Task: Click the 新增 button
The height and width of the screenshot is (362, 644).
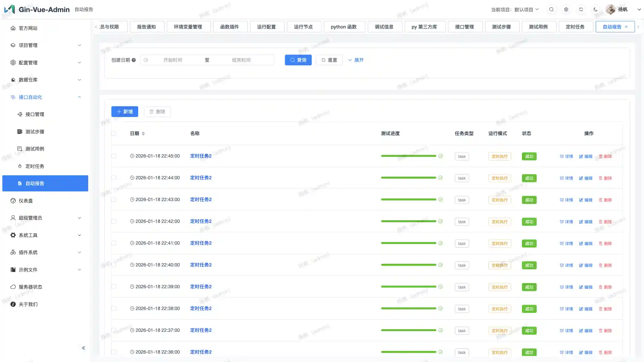Action: click(x=124, y=112)
